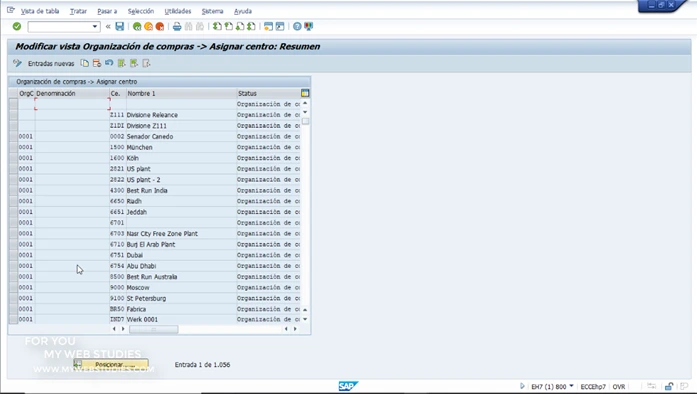Click the Select all entries icon
The height and width of the screenshot is (394, 697).
121,63
